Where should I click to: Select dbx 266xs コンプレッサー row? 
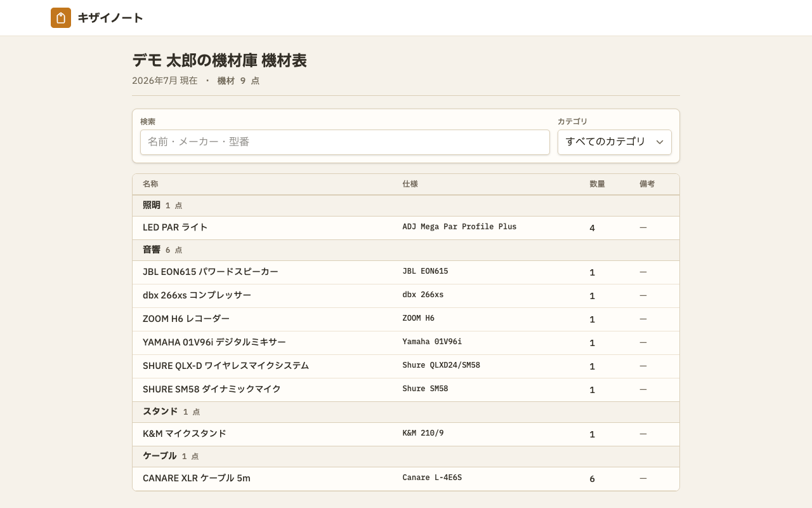click(406, 296)
